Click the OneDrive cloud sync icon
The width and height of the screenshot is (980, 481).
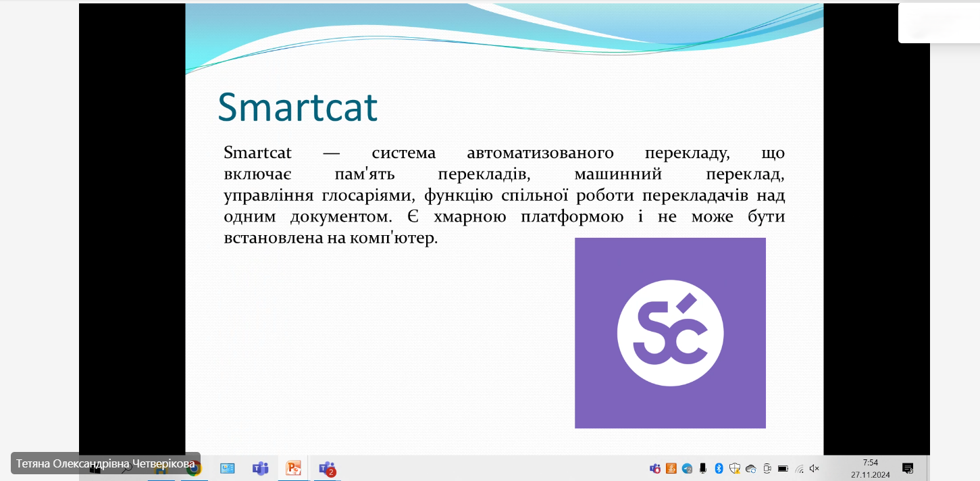750,468
